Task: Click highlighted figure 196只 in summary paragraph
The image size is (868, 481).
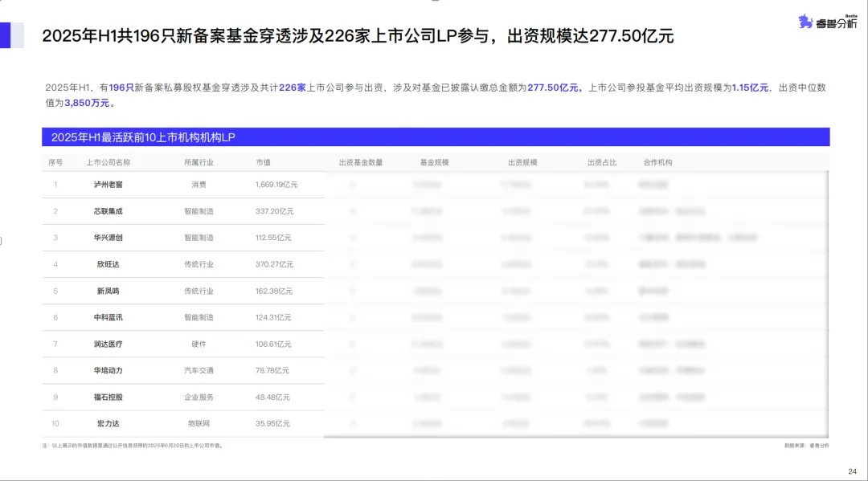Action: point(121,88)
